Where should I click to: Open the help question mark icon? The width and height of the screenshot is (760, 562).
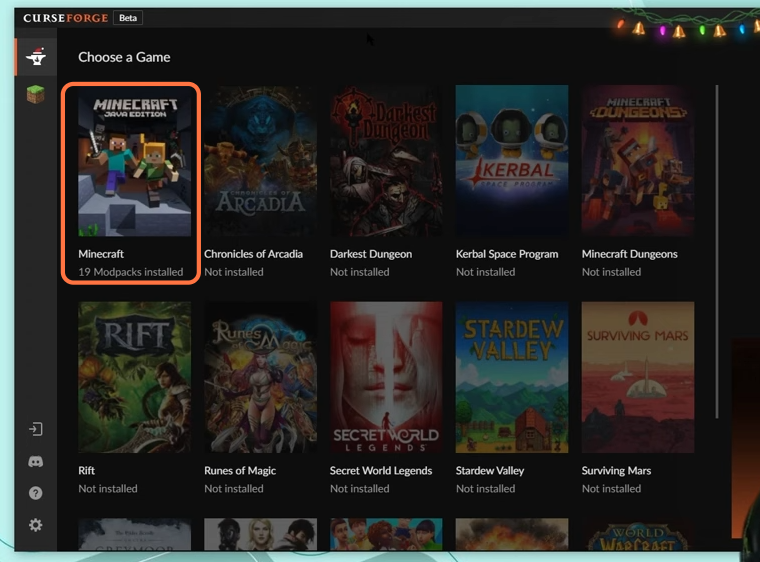pyautogui.click(x=35, y=493)
